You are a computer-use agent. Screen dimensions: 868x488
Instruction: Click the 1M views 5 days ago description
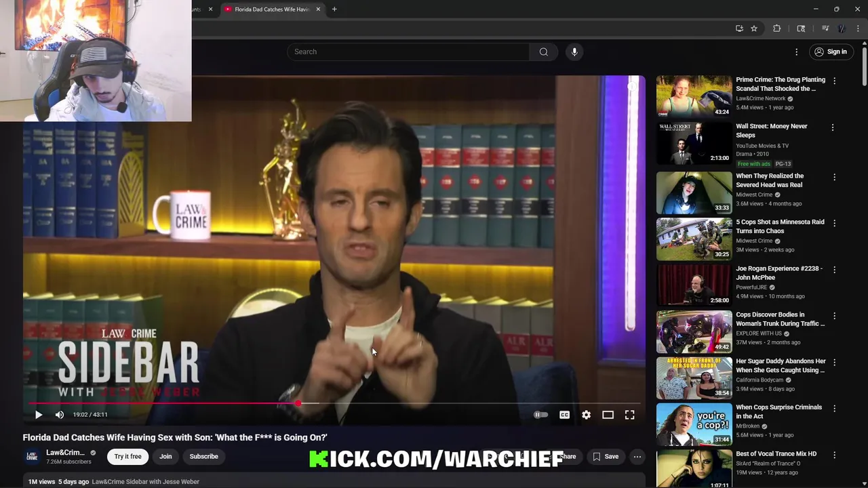58,482
